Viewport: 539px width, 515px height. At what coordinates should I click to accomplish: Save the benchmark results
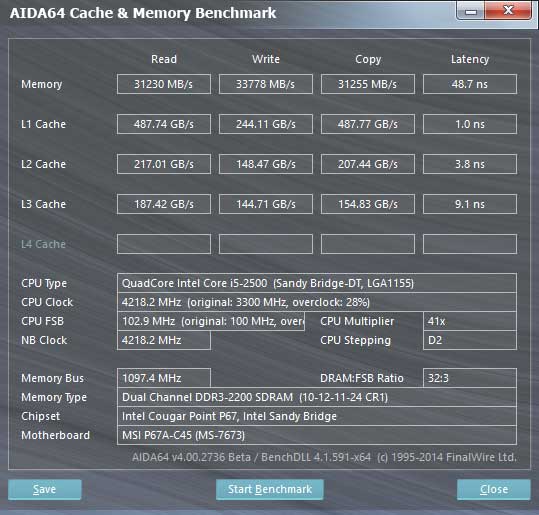(x=45, y=489)
